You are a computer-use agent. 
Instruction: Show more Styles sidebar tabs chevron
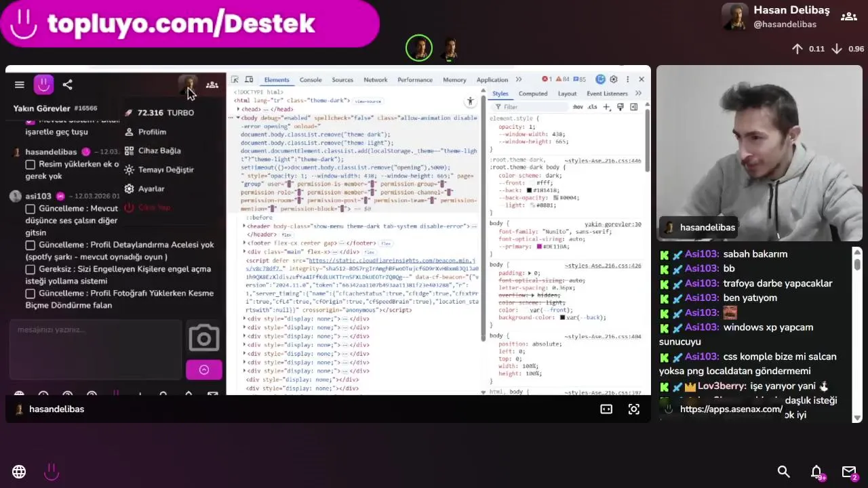(638, 94)
